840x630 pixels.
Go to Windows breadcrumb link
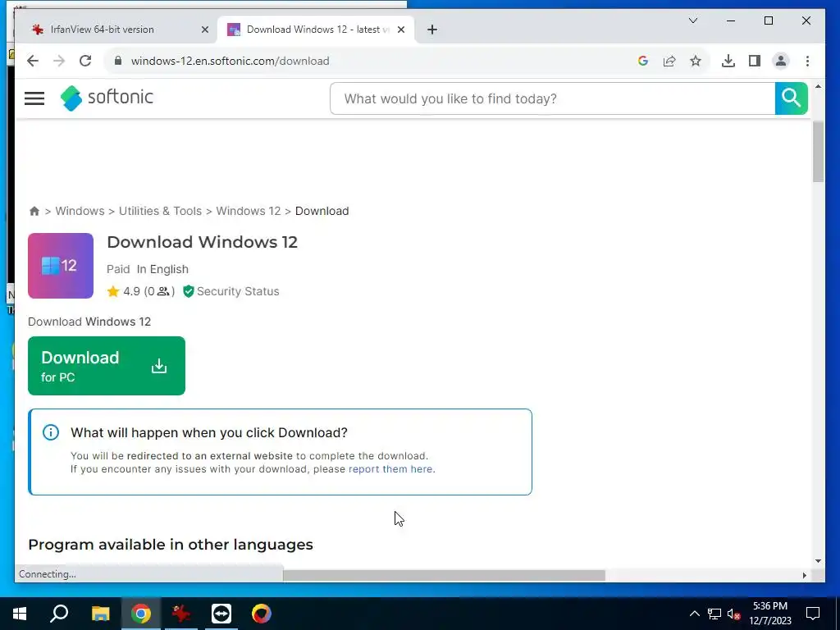pyautogui.click(x=80, y=211)
